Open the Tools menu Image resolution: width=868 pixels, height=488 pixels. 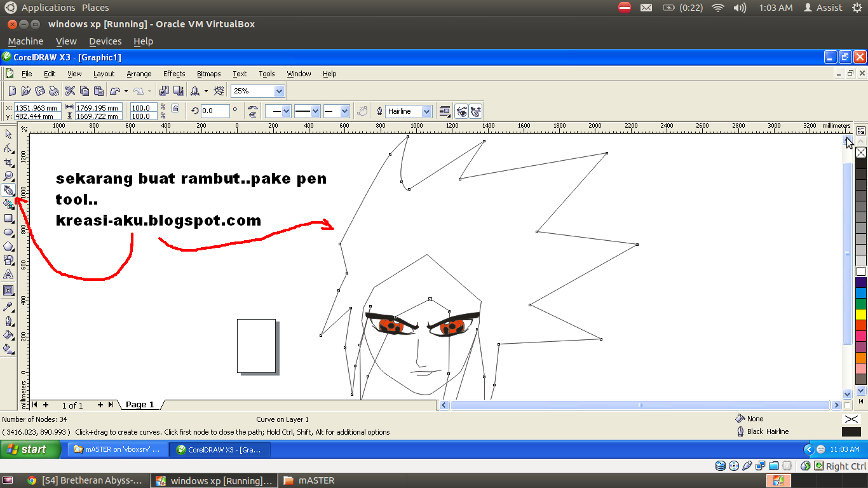point(267,74)
